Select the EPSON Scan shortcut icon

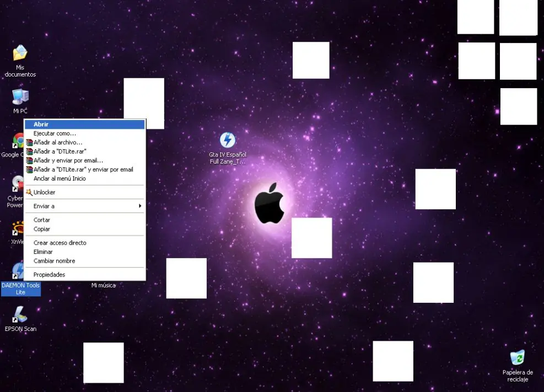pyautogui.click(x=20, y=314)
